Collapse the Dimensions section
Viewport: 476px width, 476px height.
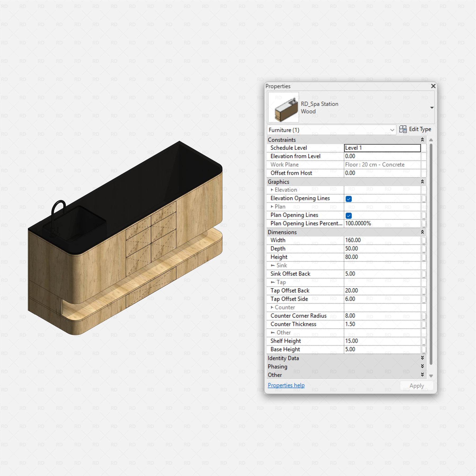422,232
